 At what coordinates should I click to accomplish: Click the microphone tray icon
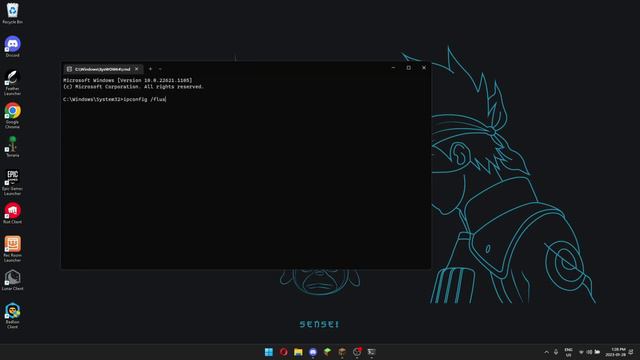pyautogui.click(x=556, y=352)
